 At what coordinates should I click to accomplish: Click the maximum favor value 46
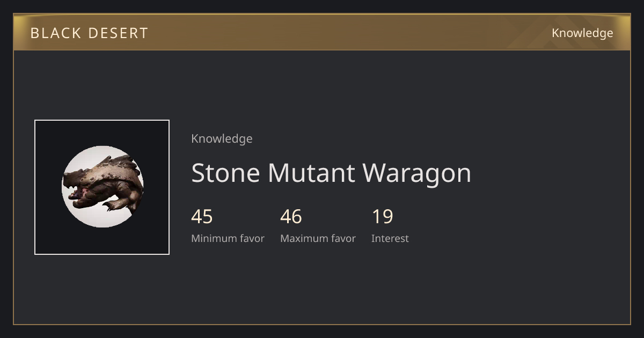pos(291,217)
